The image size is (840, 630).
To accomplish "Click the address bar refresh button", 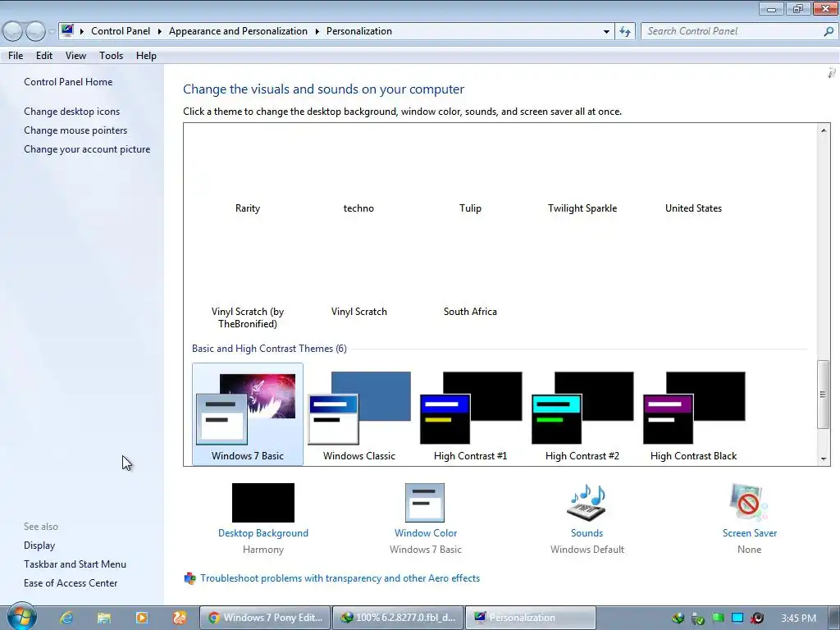I will click(x=624, y=32).
